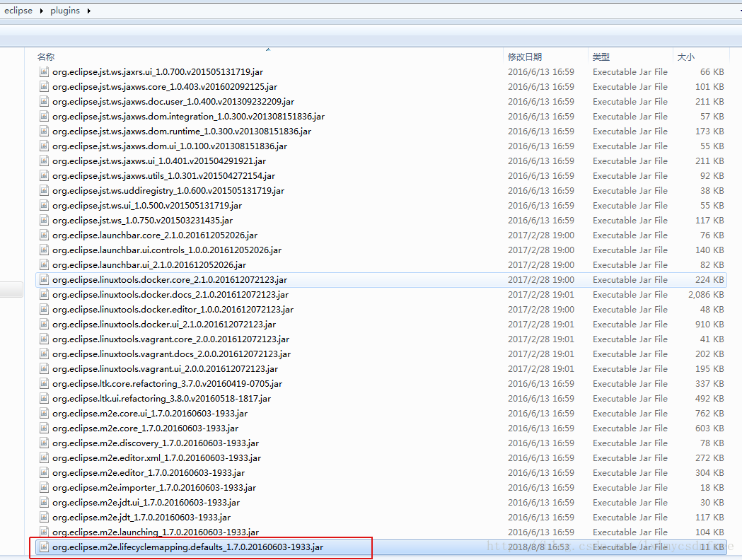Click jar icon of launchbar.ui_2.1.0 file
The height and width of the screenshot is (560, 742).
pos(44,265)
